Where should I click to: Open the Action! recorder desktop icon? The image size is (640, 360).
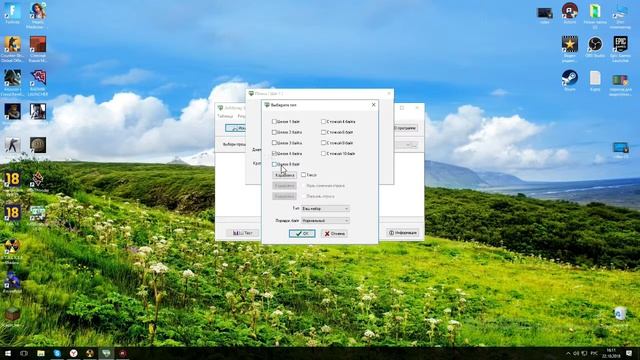tap(569, 12)
